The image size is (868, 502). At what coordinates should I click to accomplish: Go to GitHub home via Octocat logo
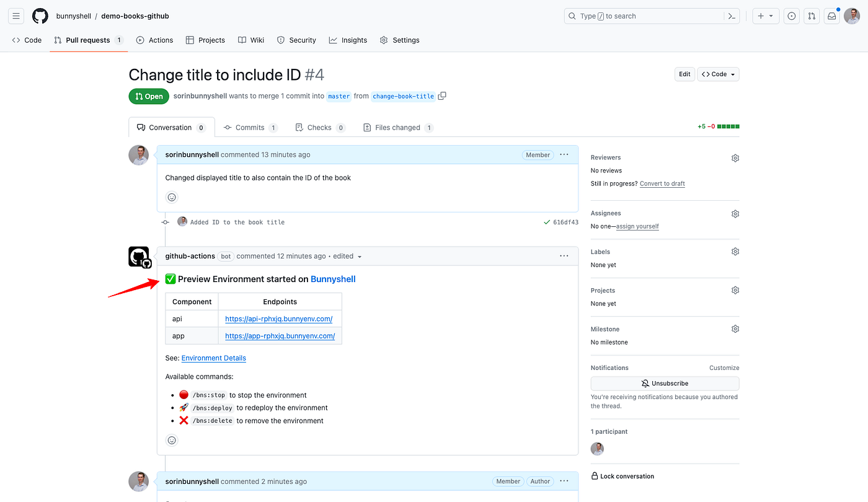[40, 16]
